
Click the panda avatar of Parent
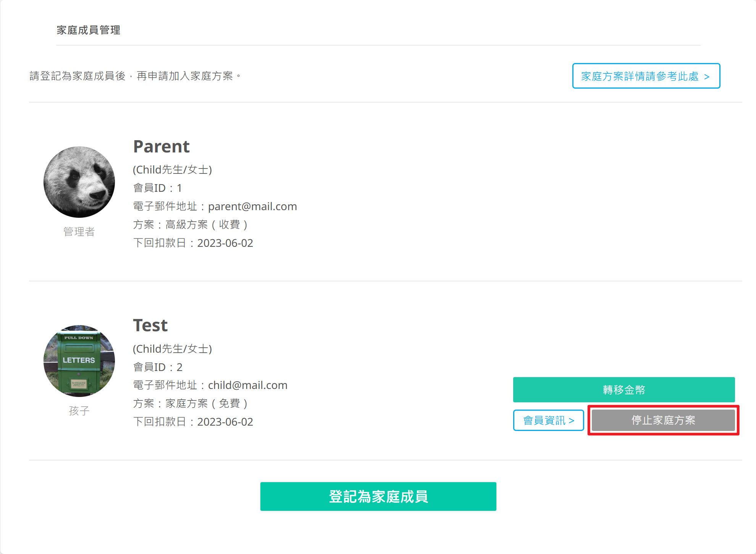pyautogui.click(x=79, y=182)
